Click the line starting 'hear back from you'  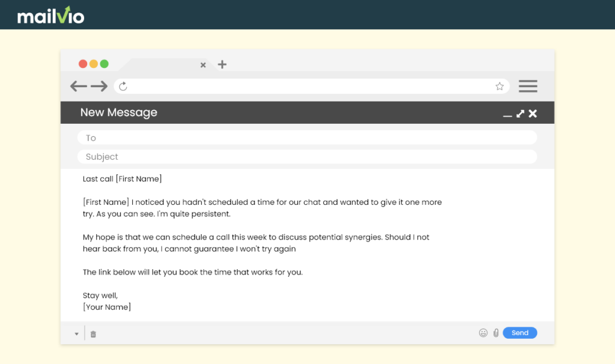[x=189, y=249]
